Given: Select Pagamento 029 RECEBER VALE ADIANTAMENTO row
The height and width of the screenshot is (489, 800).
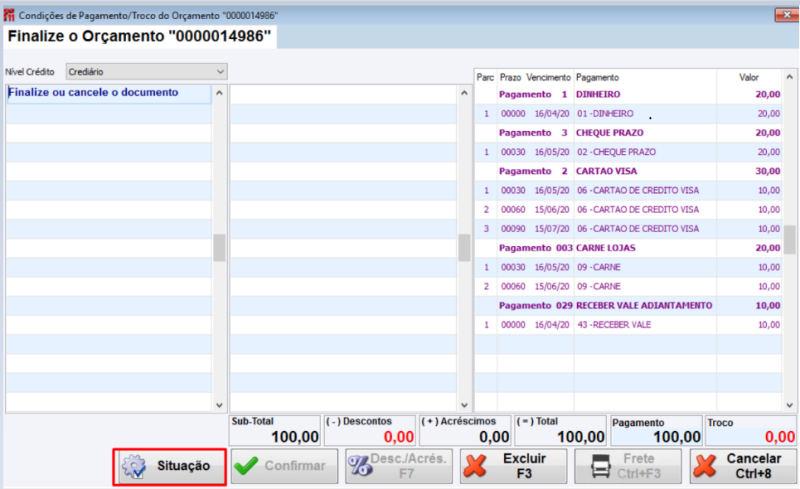Looking at the screenshot, I should 629,305.
